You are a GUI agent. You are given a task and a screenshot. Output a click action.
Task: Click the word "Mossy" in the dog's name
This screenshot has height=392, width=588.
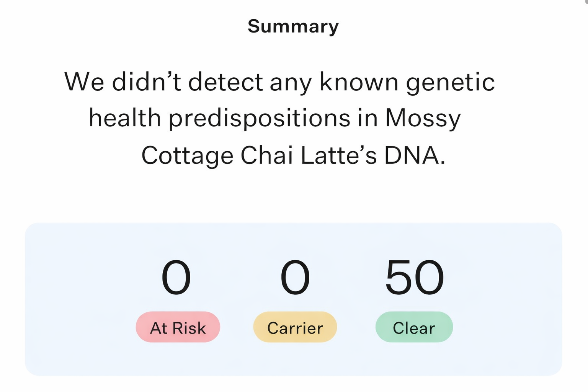423,118
